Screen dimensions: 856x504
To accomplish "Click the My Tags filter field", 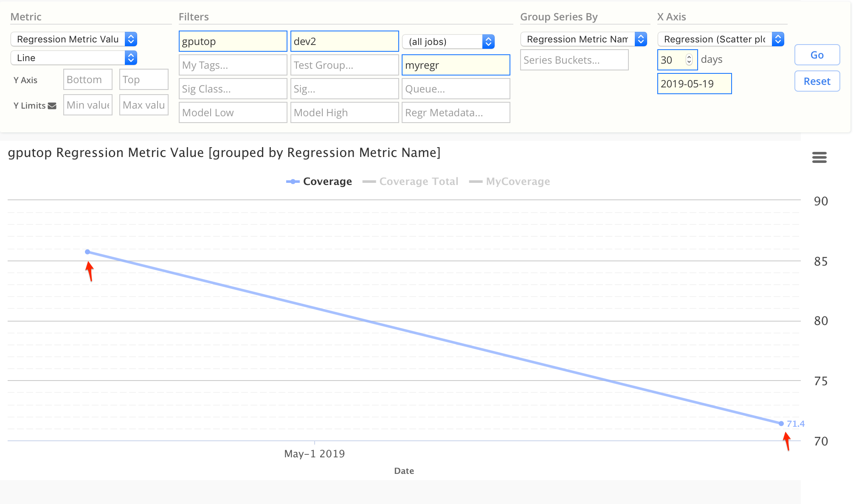I will (233, 65).
